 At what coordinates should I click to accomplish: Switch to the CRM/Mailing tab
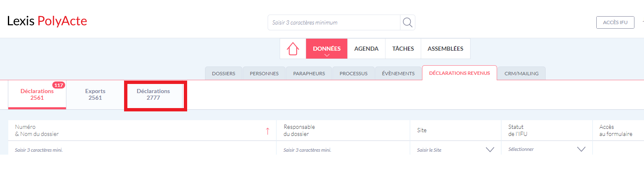click(x=521, y=74)
